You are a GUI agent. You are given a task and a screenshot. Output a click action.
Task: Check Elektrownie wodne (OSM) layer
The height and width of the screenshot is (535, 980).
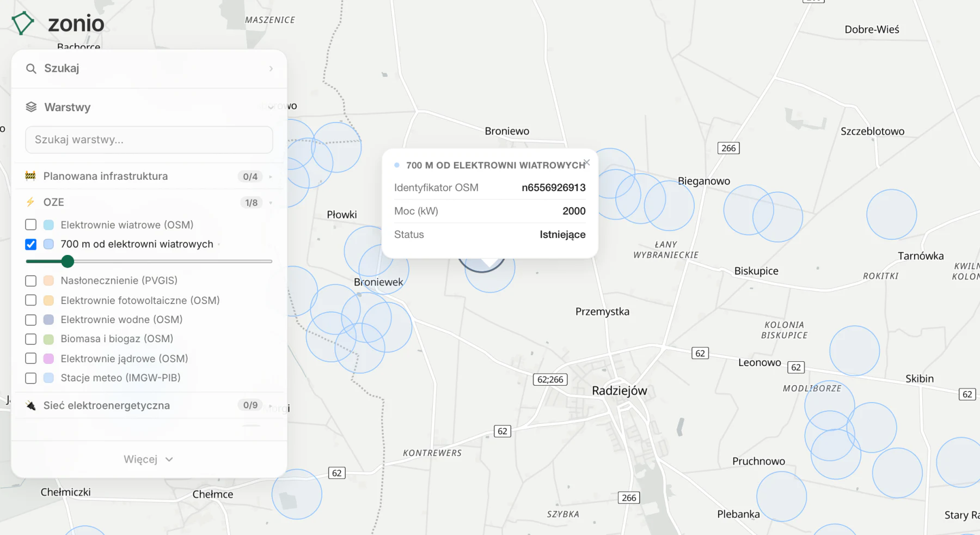coord(31,320)
